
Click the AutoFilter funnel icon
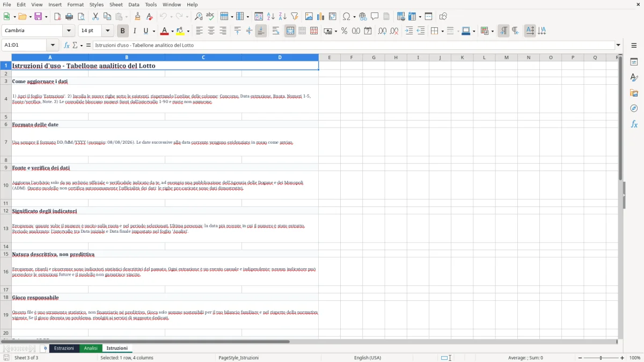tap(294, 17)
